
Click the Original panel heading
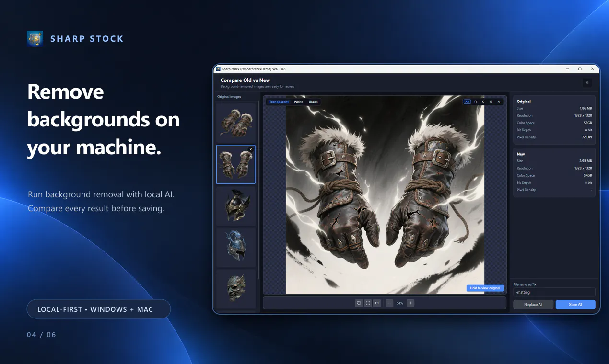[x=524, y=102]
